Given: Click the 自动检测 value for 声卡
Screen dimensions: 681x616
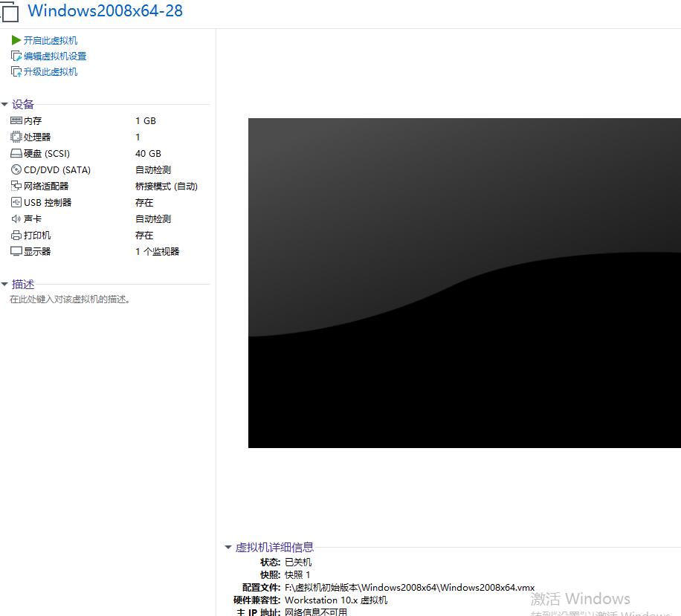Looking at the screenshot, I should (x=153, y=218).
